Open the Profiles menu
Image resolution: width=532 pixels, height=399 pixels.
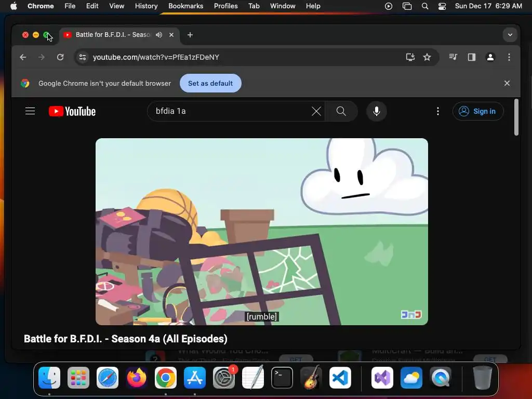pyautogui.click(x=225, y=6)
